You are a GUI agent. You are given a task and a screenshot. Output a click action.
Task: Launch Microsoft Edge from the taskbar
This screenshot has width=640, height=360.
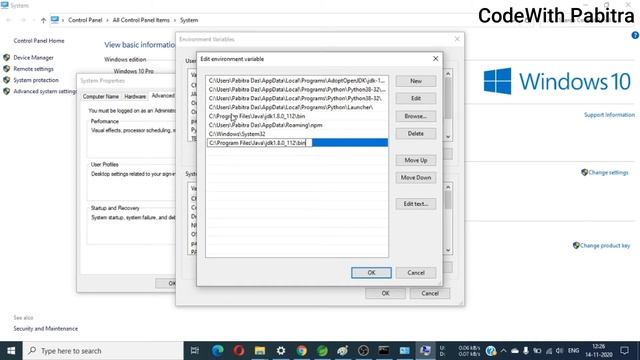pyautogui.click(x=218, y=351)
